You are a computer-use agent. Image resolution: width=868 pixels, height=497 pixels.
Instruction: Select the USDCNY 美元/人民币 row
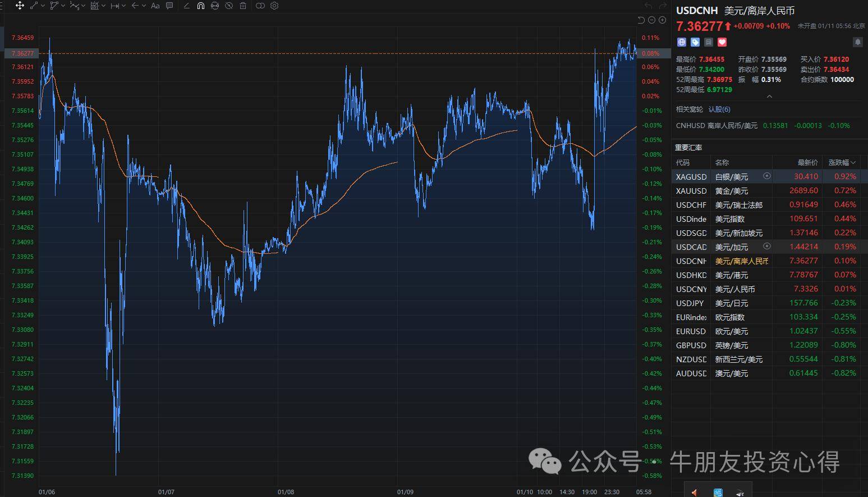tap(769, 289)
